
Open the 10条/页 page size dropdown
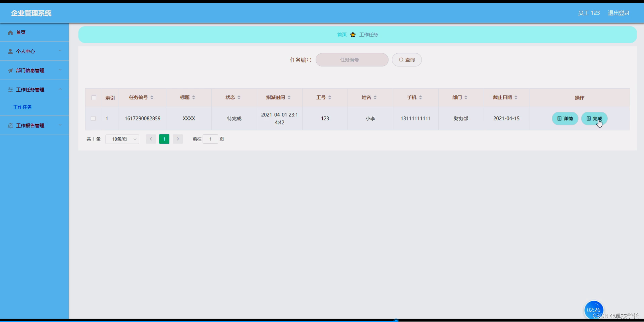tap(122, 139)
